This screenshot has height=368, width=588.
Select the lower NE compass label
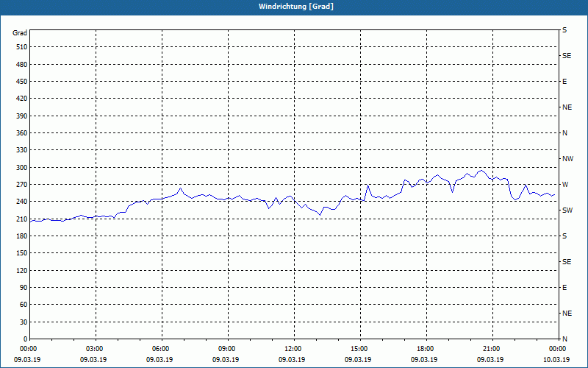pos(567,314)
